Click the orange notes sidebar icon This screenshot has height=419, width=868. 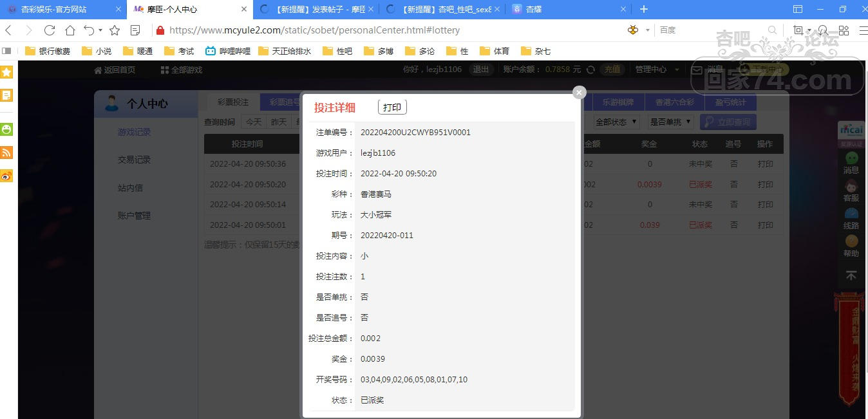6,95
